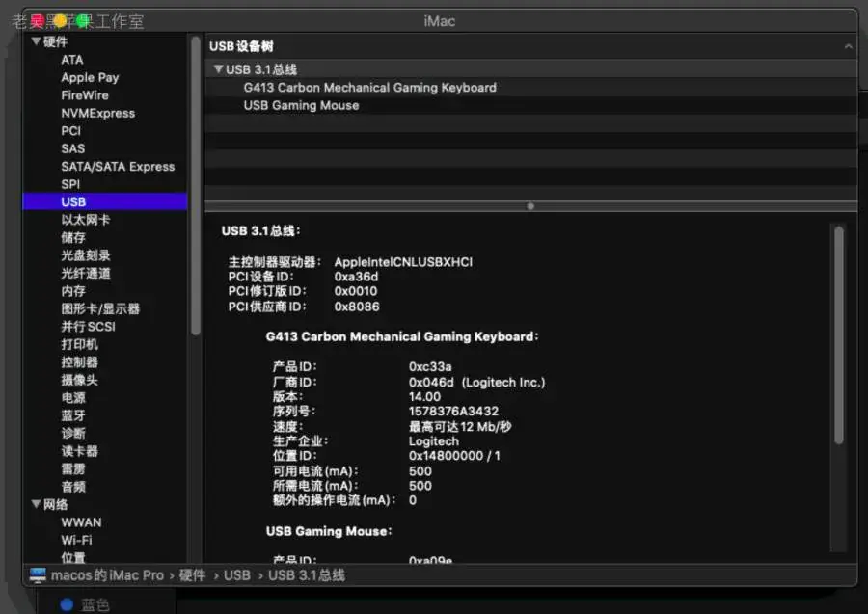Select 光纤通道 in the sidebar
Viewport: 868px width, 614px height.
tap(85, 273)
